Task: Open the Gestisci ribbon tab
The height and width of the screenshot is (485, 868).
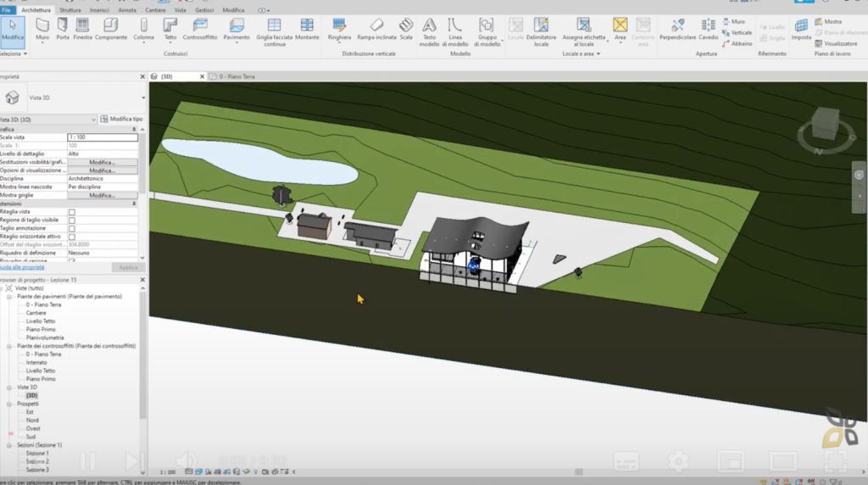Action: pos(203,10)
